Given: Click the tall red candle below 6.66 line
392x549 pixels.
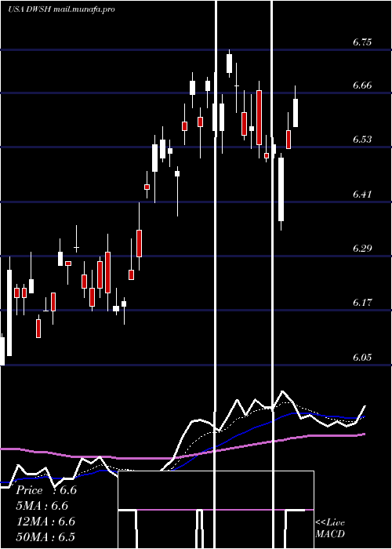Looking at the screenshot, I should pyautogui.click(x=259, y=118).
